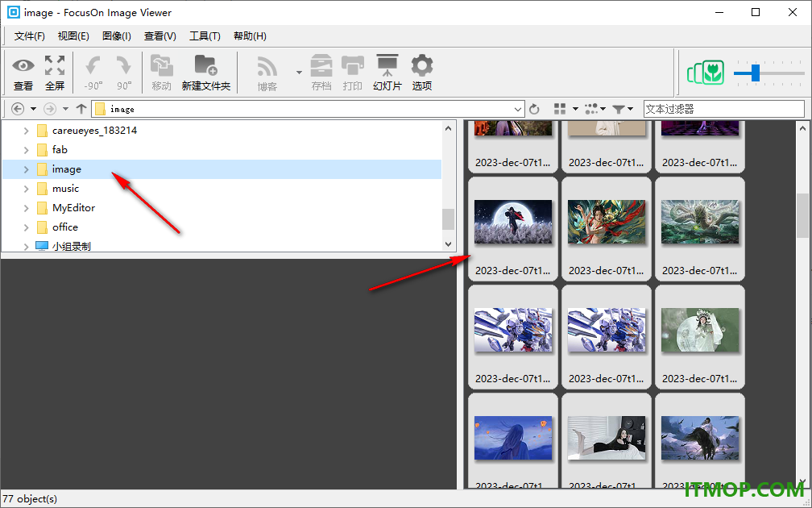The image size is (812, 508).
Task: Select 小组录制 item in tree
Action: (x=72, y=246)
